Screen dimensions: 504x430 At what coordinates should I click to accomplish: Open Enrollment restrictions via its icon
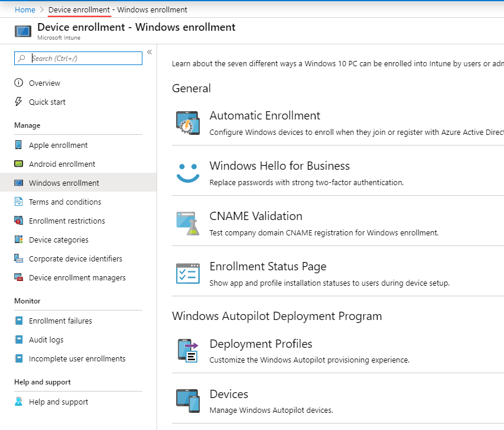pyautogui.click(x=19, y=221)
